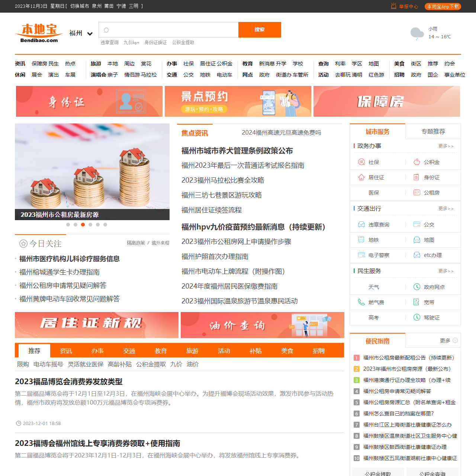Expand 更多>> for 政务办事
The width and height of the screenshot is (476, 476).
[446, 146]
